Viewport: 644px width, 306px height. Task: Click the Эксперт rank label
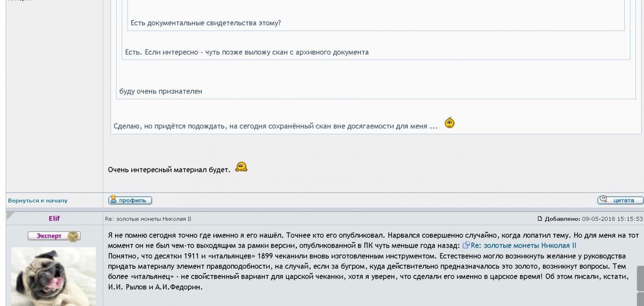coord(49,236)
